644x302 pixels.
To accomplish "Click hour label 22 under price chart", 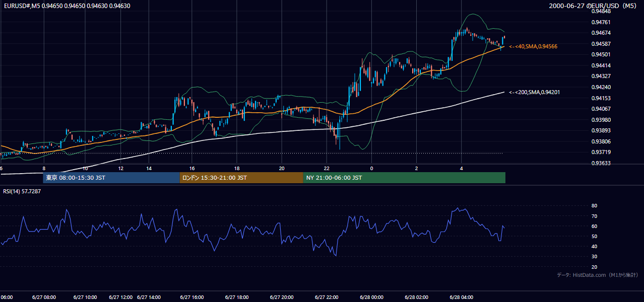I will pyautogui.click(x=327, y=169).
